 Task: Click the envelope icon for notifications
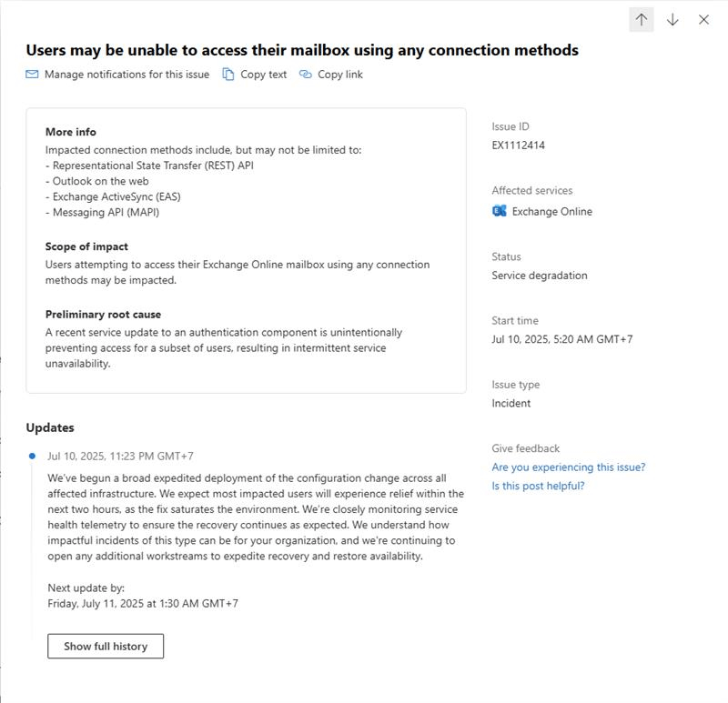click(x=33, y=75)
